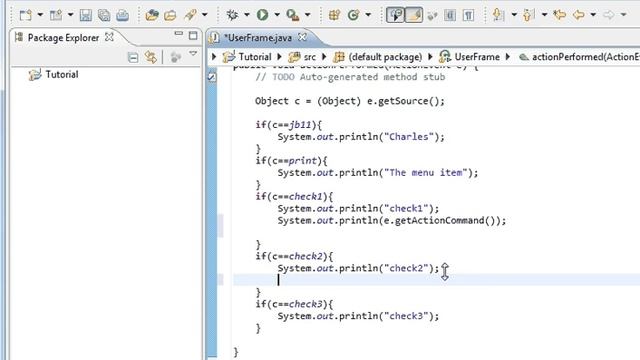This screenshot has width=640, height=360.
Task: Toggle Show Whitespace Characters icon
Action: click(x=468, y=16)
